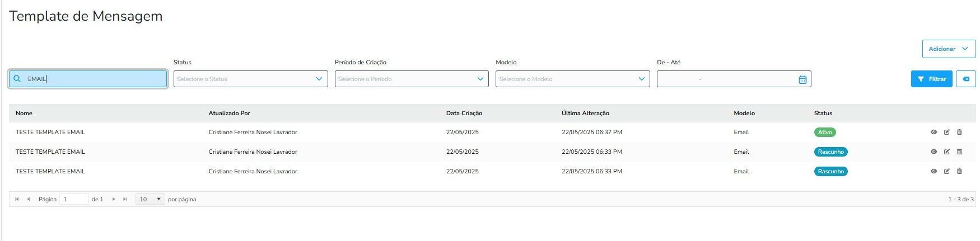The image size is (980, 241).
Task: Focus the EMAIL search text field
Action: (95, 79)
